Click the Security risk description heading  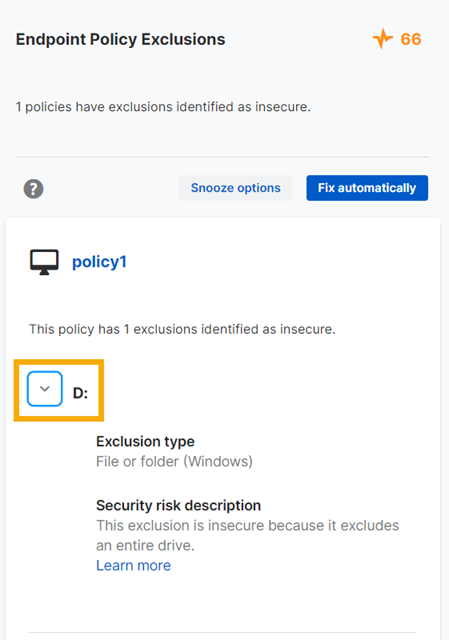coord(178,505)
